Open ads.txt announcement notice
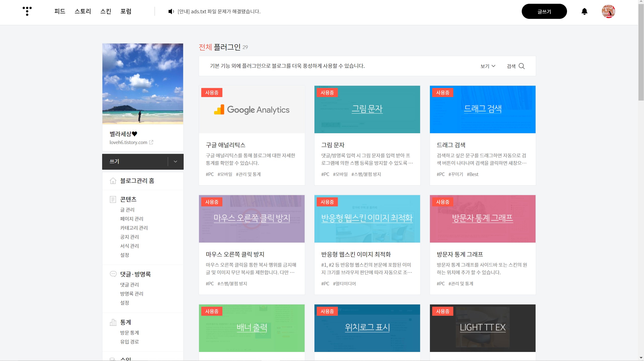644x361 pixels. (219, 11)
